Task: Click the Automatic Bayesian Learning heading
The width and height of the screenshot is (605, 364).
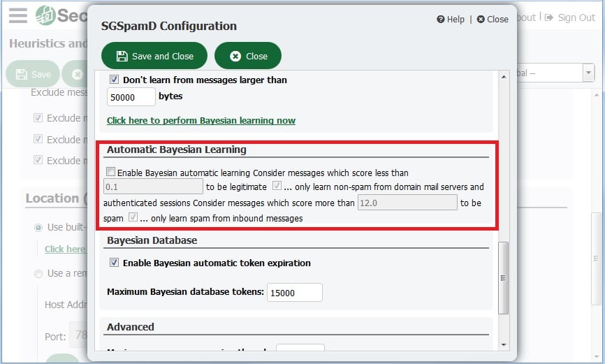Action: tap(176, 150)
